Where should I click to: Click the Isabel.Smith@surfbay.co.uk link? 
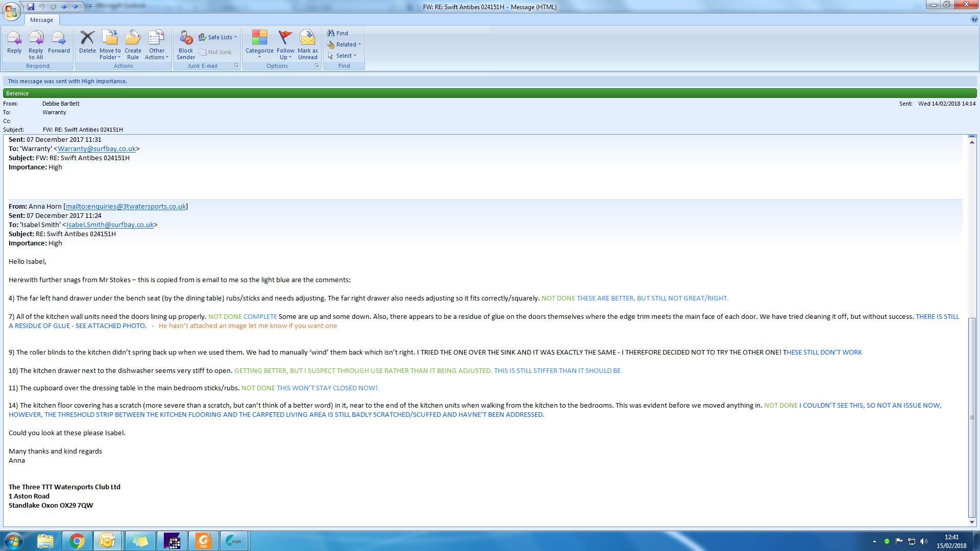point(110,225)
